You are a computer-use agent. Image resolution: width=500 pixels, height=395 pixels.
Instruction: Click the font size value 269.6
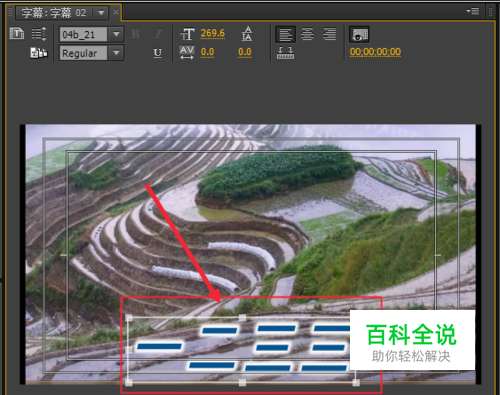point(213,33)
